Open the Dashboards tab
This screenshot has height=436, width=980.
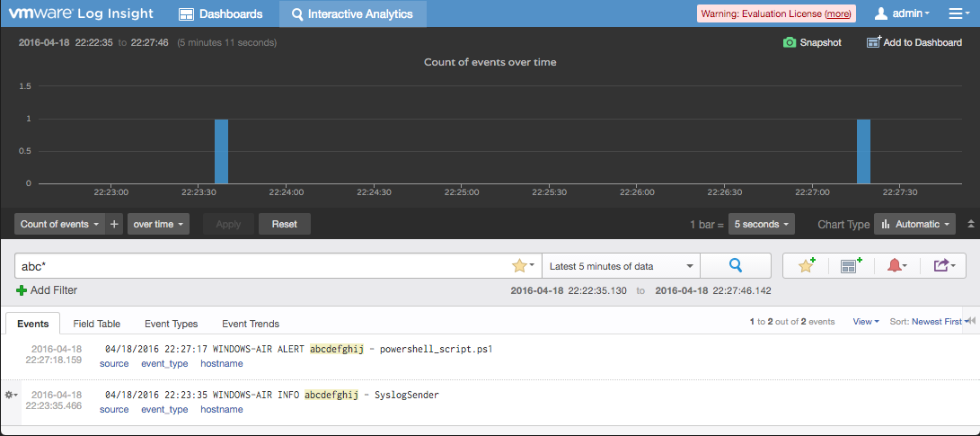pyautogui.click(x=221, y=14)
